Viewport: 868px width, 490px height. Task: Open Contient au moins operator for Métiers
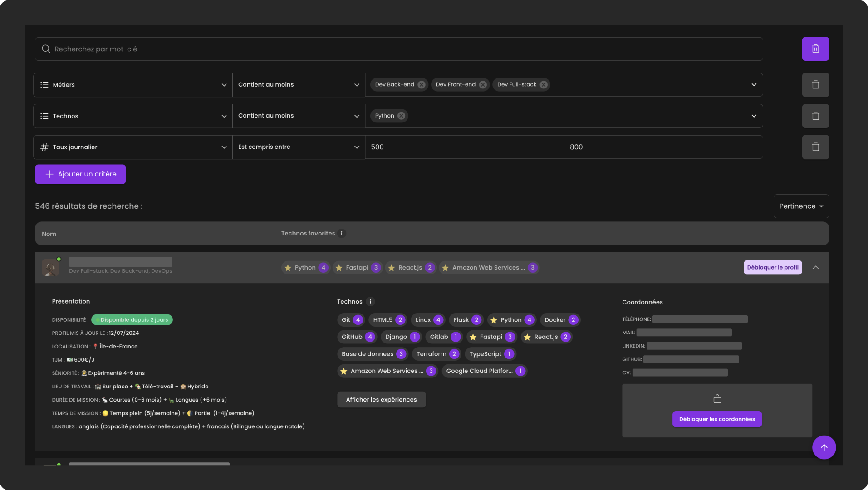click(x=299, y=85)
